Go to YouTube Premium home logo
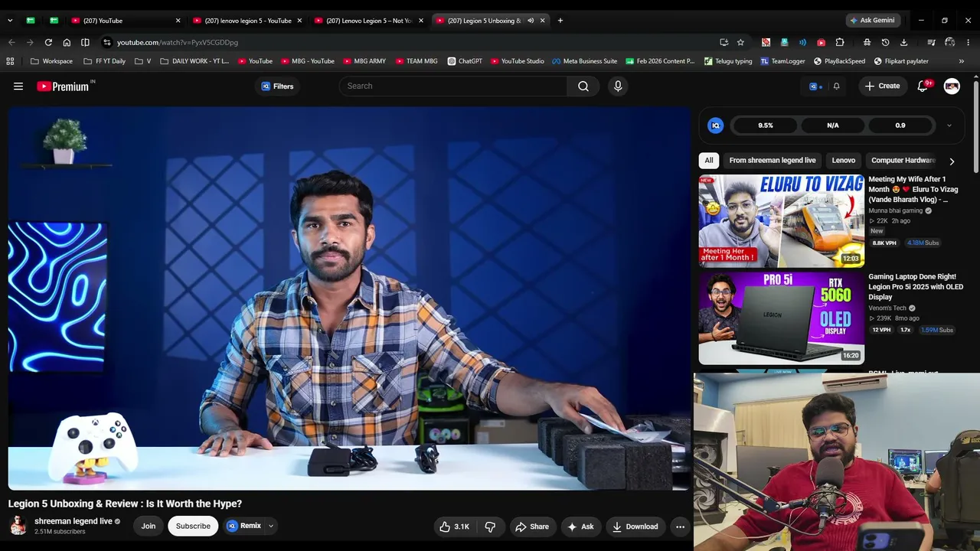This screenshot has width=980, height=551. [64, 86]
